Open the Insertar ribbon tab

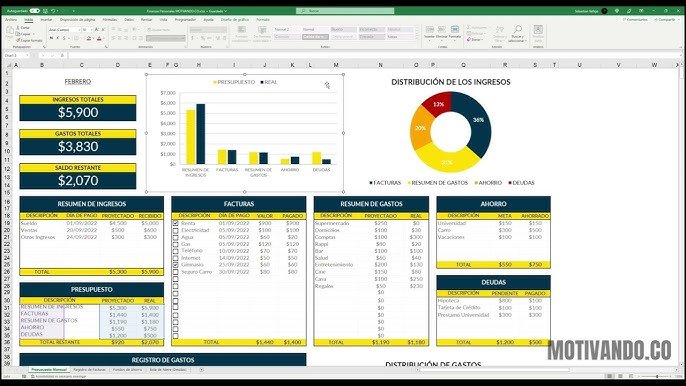point(46,20)
